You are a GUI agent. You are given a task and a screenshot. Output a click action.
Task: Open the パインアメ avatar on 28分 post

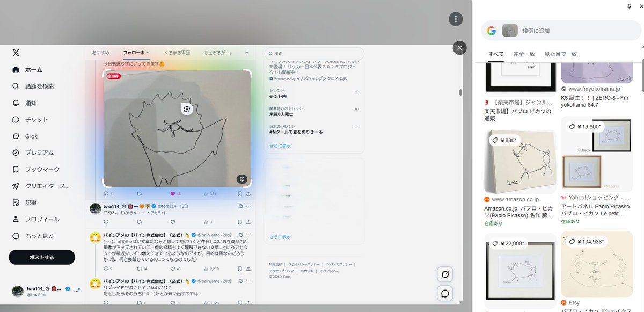click(95, 237)
